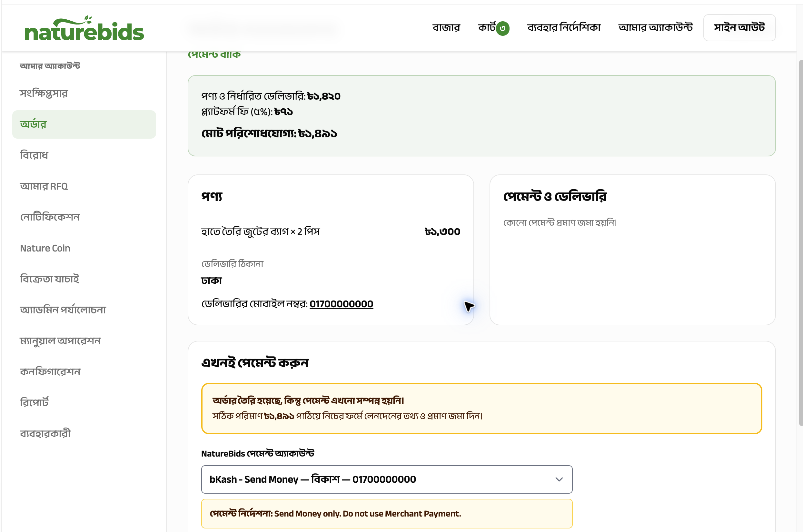Click the dropdown chevron arrow for bKash
Viewport: 803px width, 532px height.
559,479
